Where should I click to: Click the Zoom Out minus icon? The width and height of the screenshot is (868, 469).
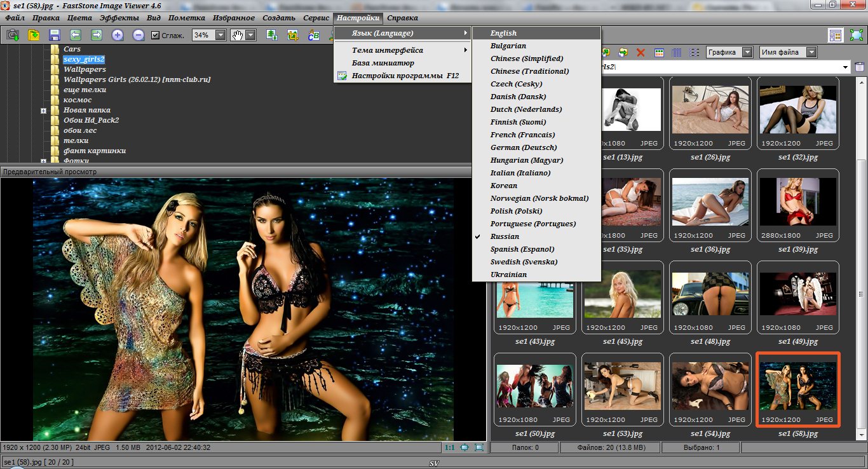coord(138,36)
